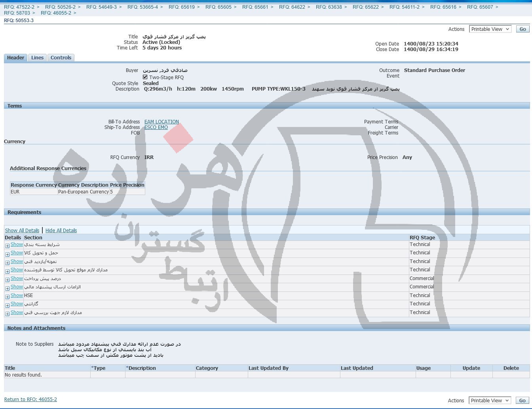Open breadcrumb RFQ: 64622
Viewport: 532px width, 409px height.
point(292,7)
